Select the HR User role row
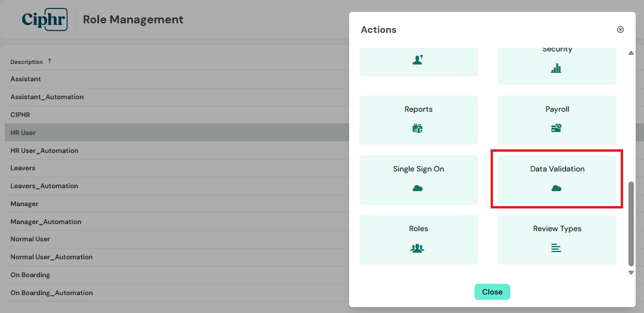 (x=177, y=133)
